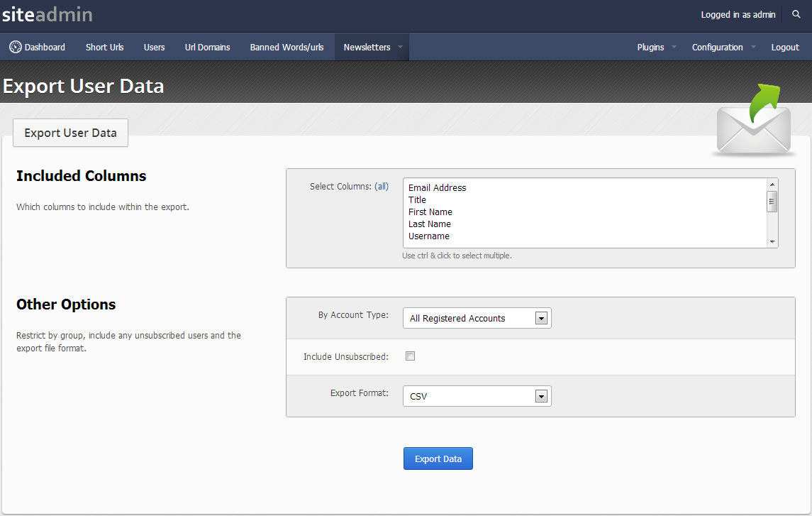Enable the Include Unsubscribed checkbox
The width and height of the screenshot is (812, 516).
point(410,356)
